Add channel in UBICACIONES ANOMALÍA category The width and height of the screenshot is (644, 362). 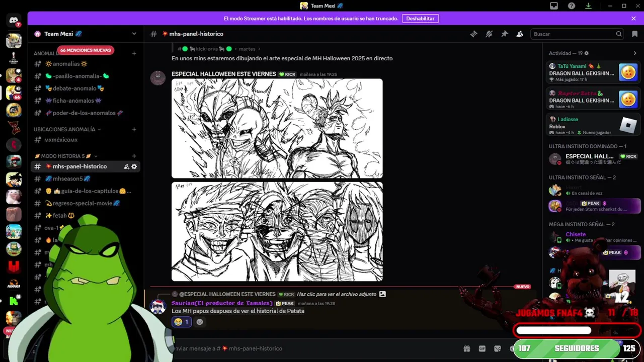134,129
